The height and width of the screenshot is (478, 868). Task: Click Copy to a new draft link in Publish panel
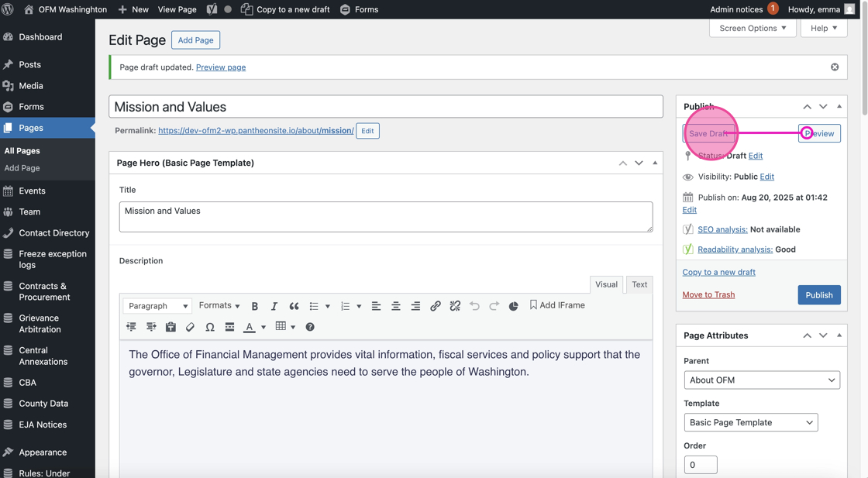[718, 272]
